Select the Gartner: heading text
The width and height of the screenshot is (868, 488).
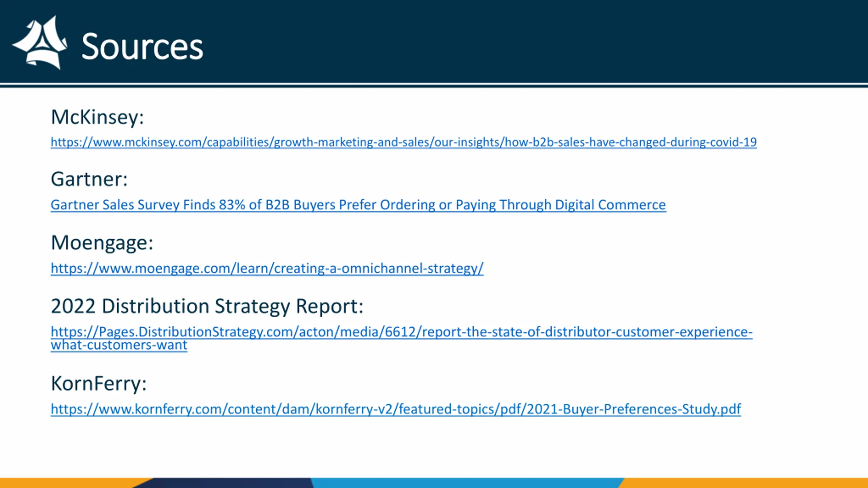coord(89,179)
